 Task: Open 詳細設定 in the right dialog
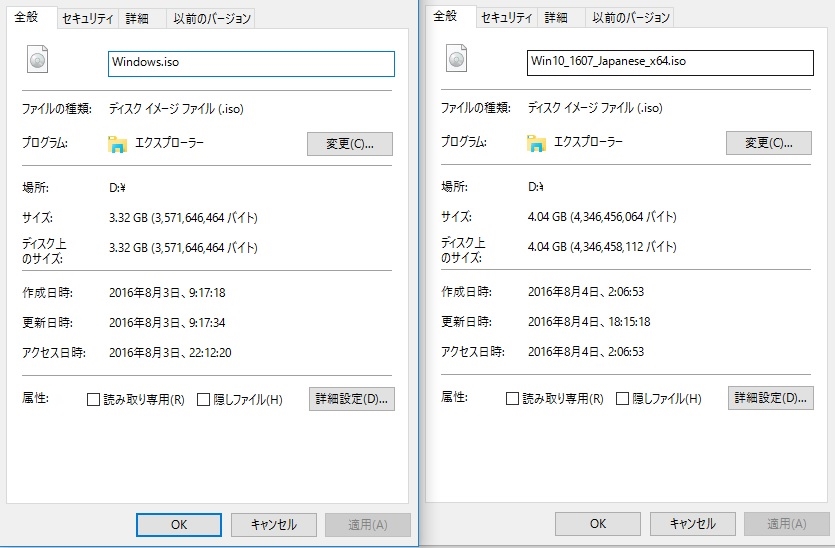771,398
